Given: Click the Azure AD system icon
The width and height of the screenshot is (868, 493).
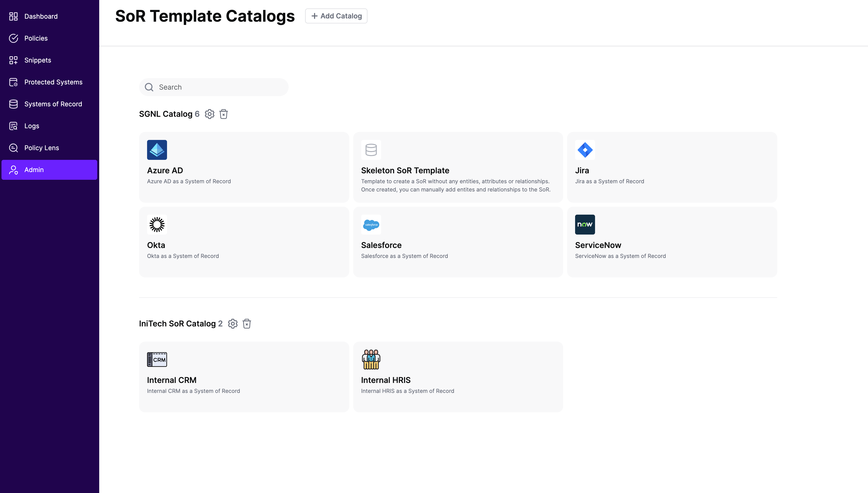Looking at the screenshot, I should [156, 149].
